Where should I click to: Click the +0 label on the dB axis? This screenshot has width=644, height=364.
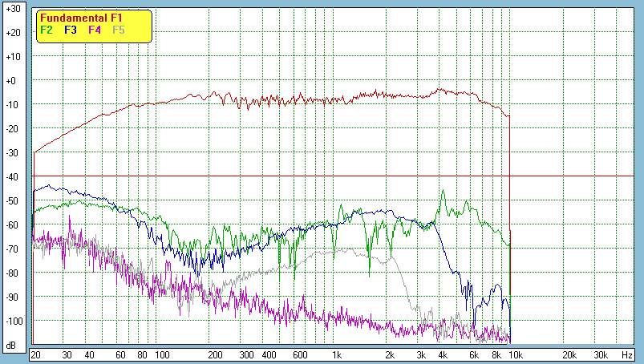tap(12, 81)
